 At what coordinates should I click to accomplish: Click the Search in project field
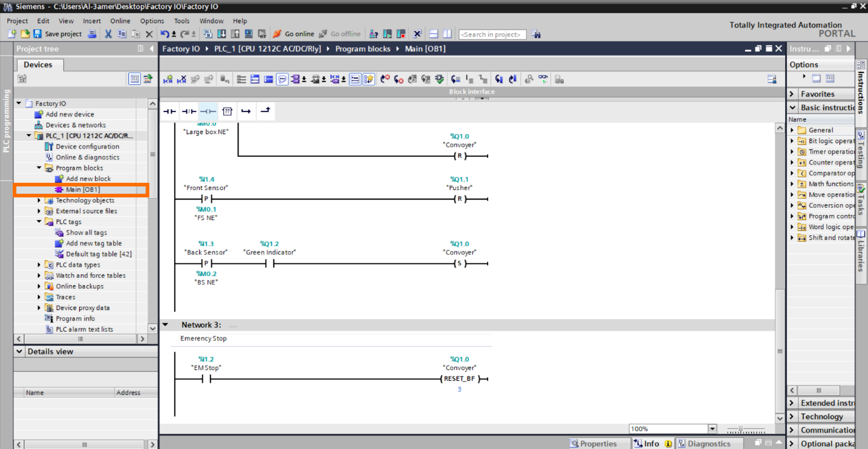coord(492,34)
